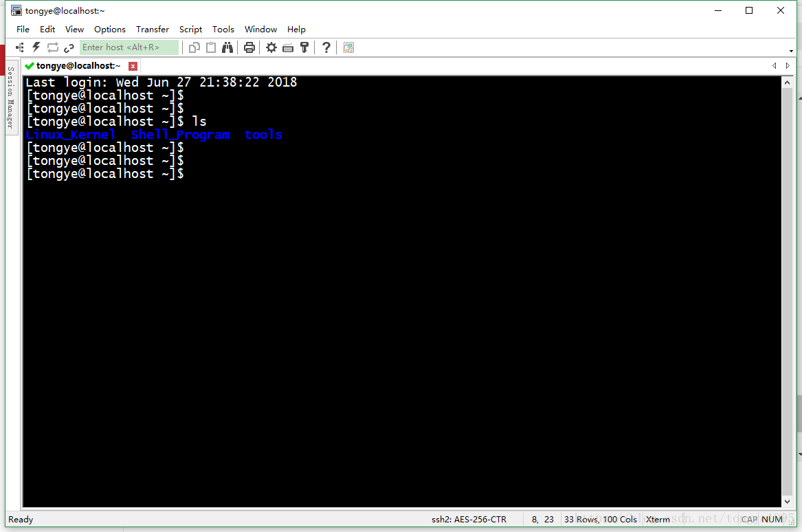Open Find with the binoculars icon

point(227,47)
